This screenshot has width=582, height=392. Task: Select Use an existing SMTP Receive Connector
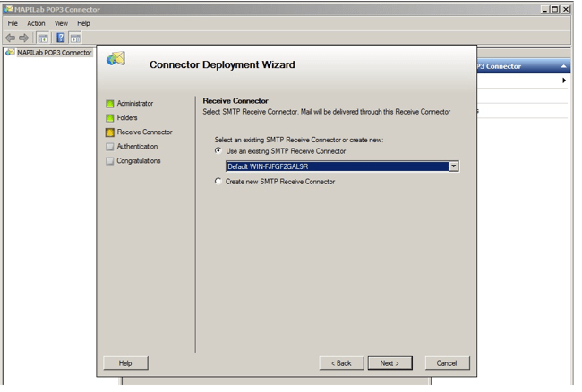point(218,151)
